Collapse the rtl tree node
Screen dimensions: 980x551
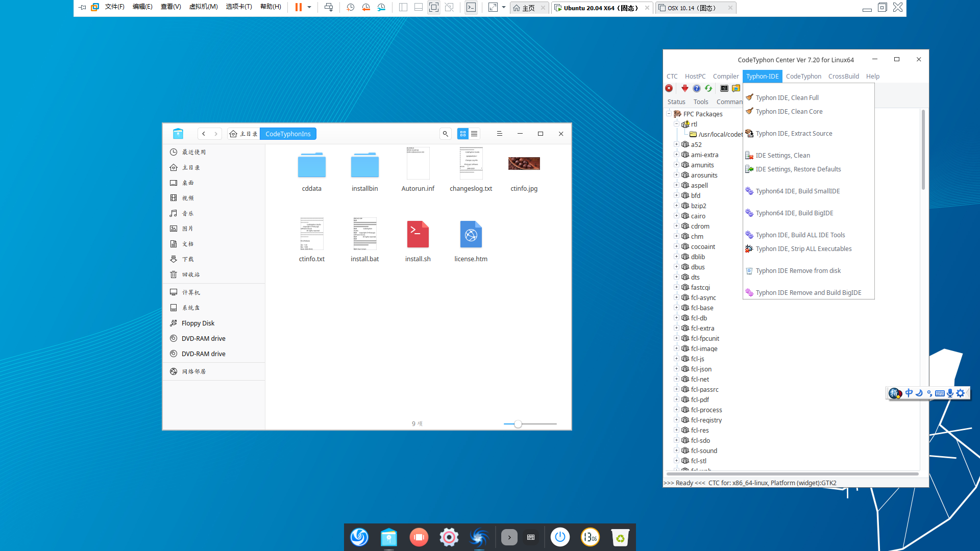point(676,124)
